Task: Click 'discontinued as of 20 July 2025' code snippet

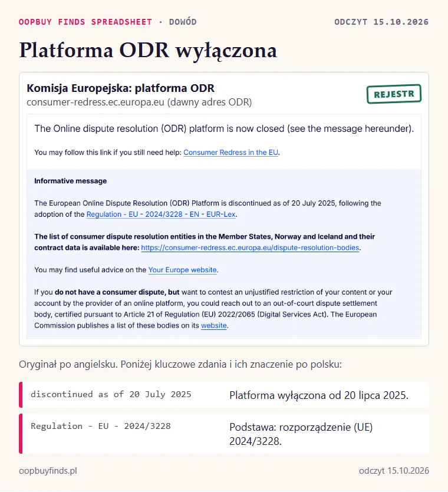Action: (111, 394)
